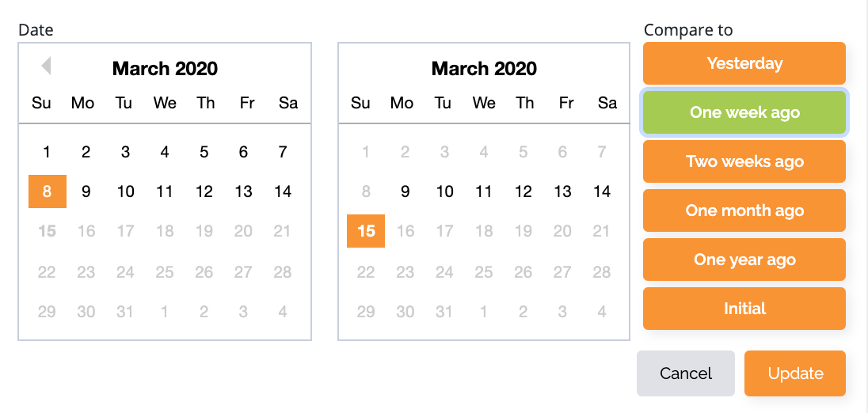Select Yesterday comparison option
Viewport: 868px width, 413px height.
(744, 63)
